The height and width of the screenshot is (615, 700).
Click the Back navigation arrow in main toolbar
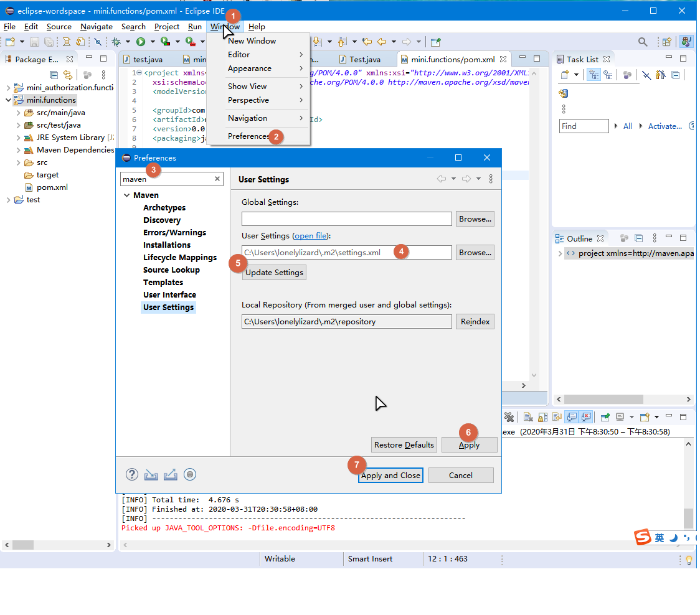coord(382,42)
